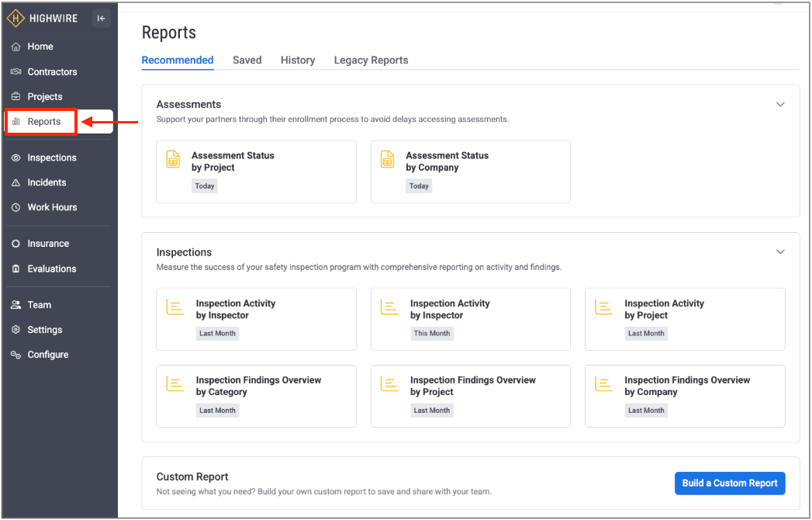Click Assessment Status by Company spreadsheet icon
The width and height of the screenshot is (812, 520).
click(x=387, y=159)
